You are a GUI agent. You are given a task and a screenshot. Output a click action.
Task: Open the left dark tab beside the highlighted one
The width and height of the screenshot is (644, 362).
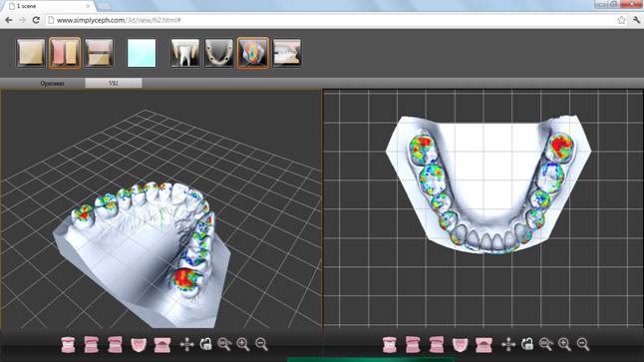52,84
